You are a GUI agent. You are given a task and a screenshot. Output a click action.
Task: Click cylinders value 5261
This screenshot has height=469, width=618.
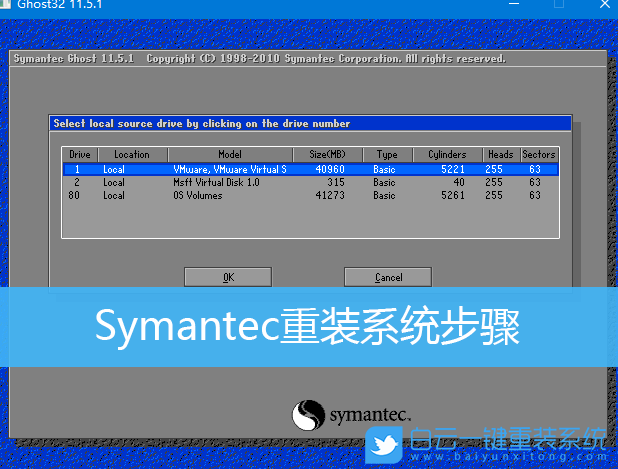pyautogui.click(x=453, y=195)
